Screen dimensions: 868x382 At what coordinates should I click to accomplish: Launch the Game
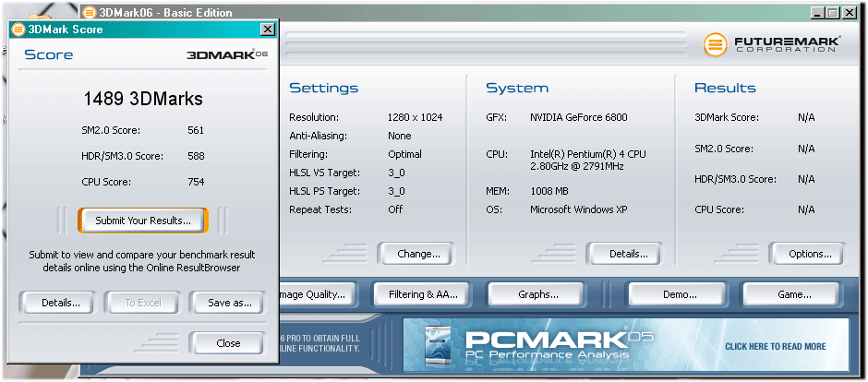pos(792,294)
